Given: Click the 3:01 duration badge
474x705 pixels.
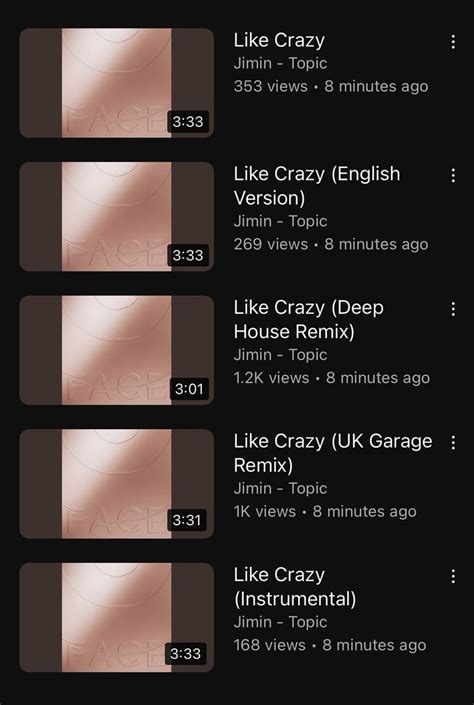Looking at the screenshot, I should (x=189, y=388).
